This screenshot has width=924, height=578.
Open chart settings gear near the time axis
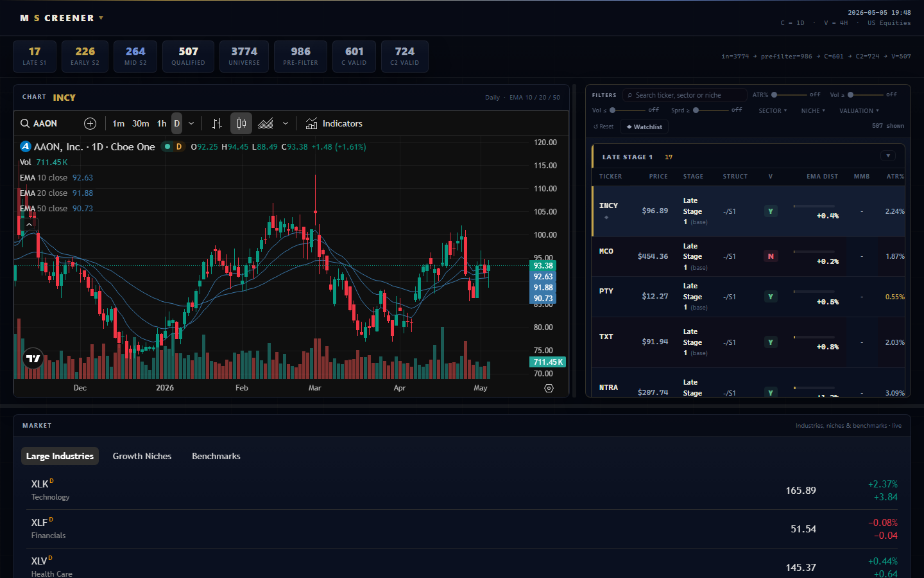tap(549, 388)
